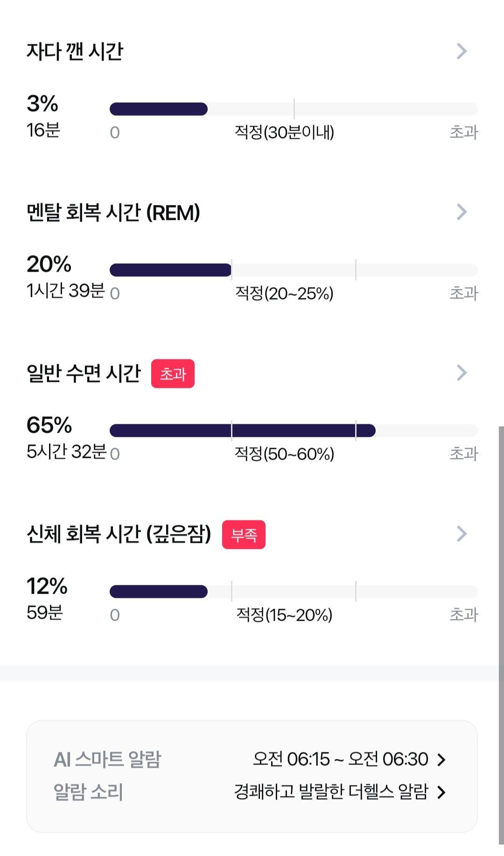Tap the AI 스마트 알람 label
This screenshot has height=856, width=504.
(x=107, y=759)
